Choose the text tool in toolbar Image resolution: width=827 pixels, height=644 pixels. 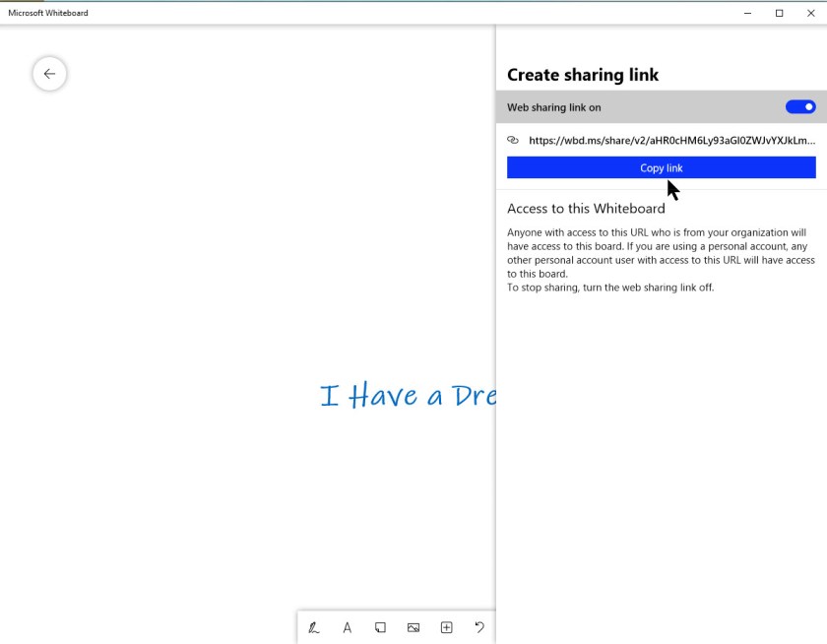pos(347,627)
